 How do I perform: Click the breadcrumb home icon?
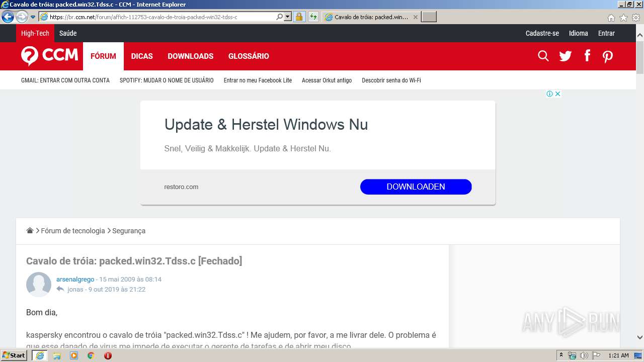click(x=30, y=231)
